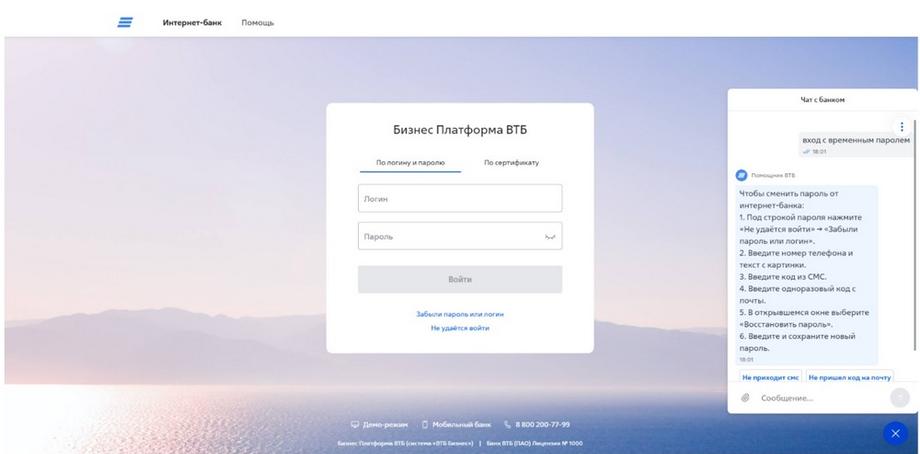The image size is (920, 454).
Task: Close the chat with round X button
Action: pyautogui.click(x=895, y=433)
